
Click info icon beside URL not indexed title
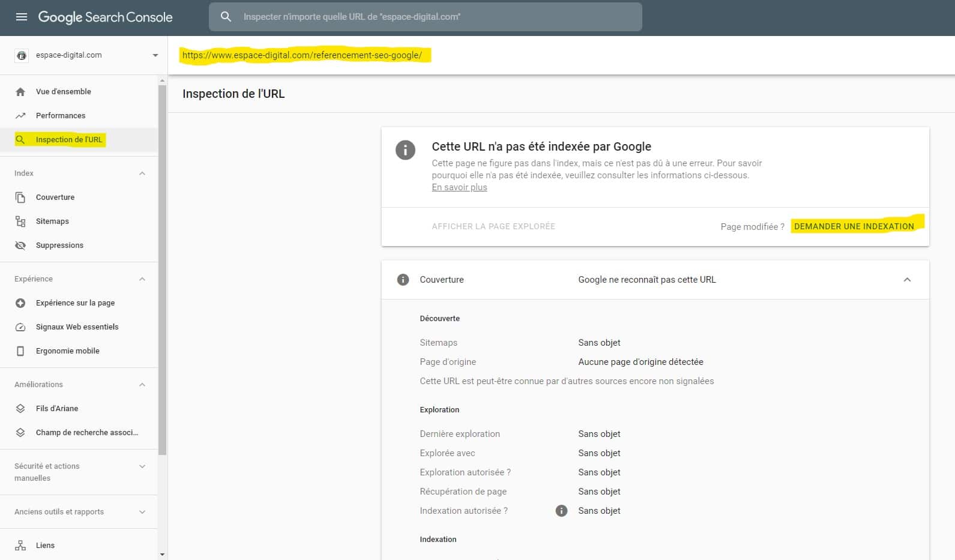[405, 150]
